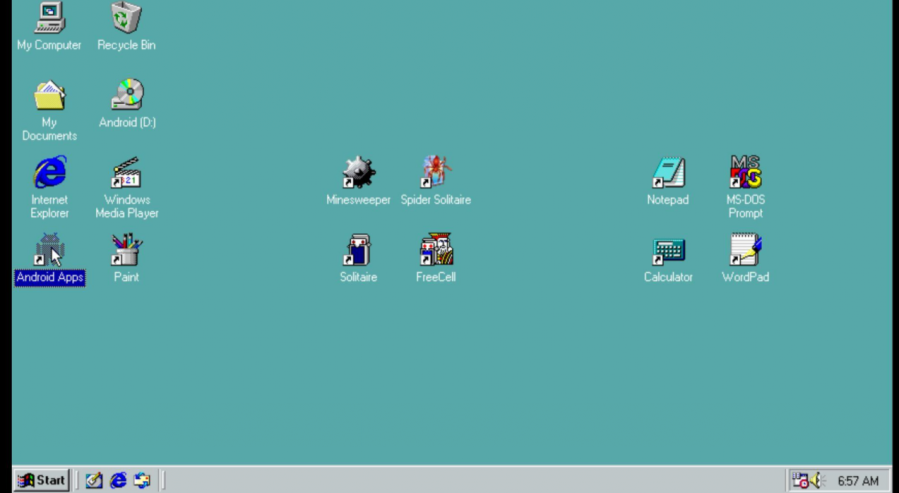Click the task scheduler tray icon
This screenshot has height=493, width=899.
pos(800,480)
